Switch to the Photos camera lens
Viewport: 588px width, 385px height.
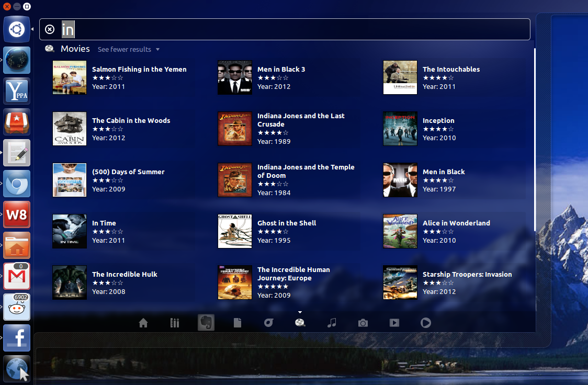[x=363, y=323]
